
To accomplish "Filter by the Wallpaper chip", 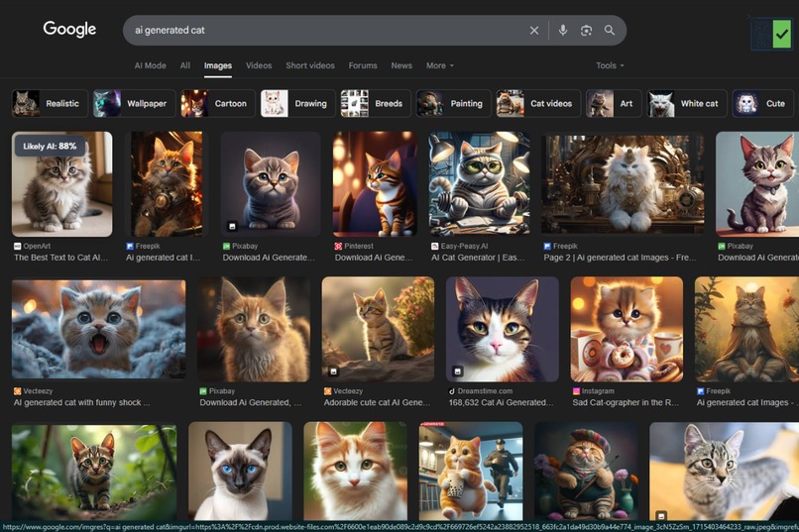I will tap(134, 103).
